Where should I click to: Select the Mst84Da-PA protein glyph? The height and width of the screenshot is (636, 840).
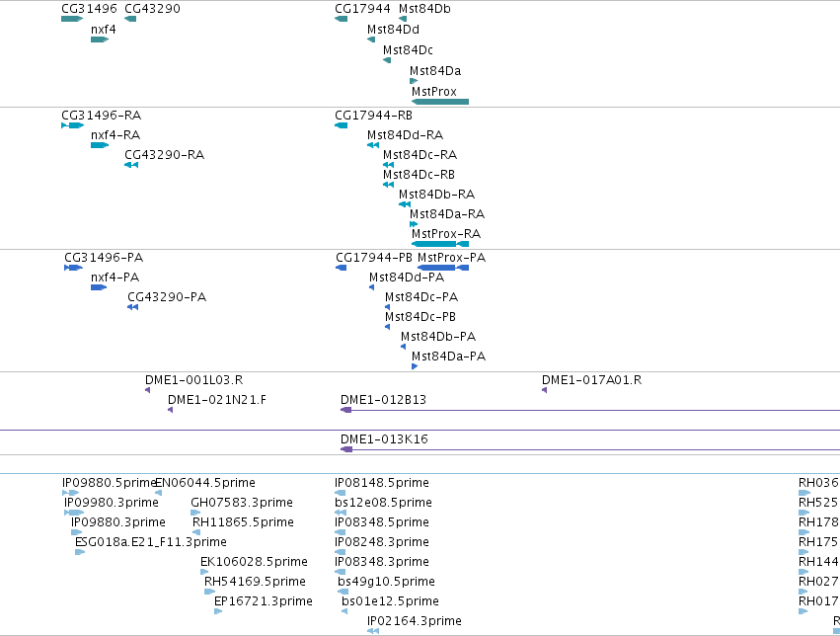pos(415,367)
